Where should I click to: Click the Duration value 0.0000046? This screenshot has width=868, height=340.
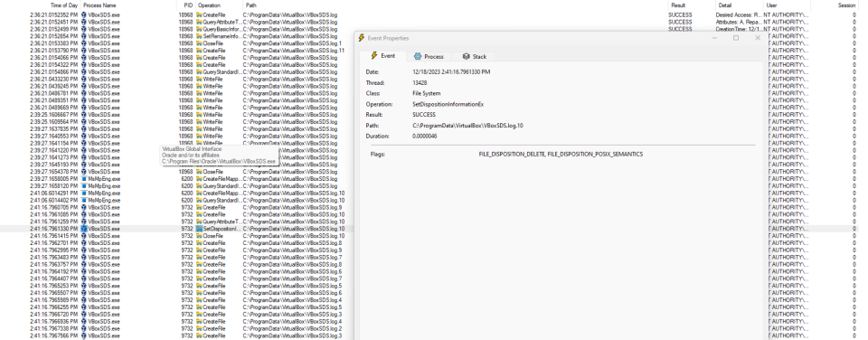425,137
